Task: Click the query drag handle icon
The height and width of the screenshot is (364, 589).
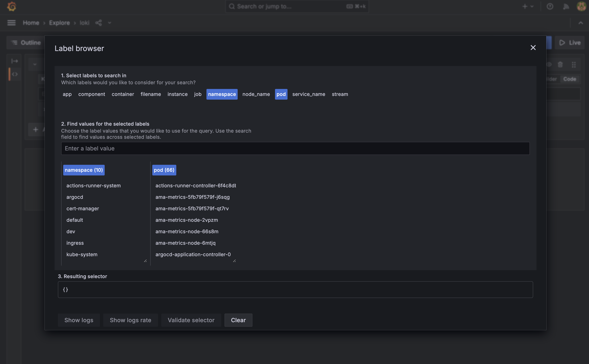Action: (x=574, y=65)
